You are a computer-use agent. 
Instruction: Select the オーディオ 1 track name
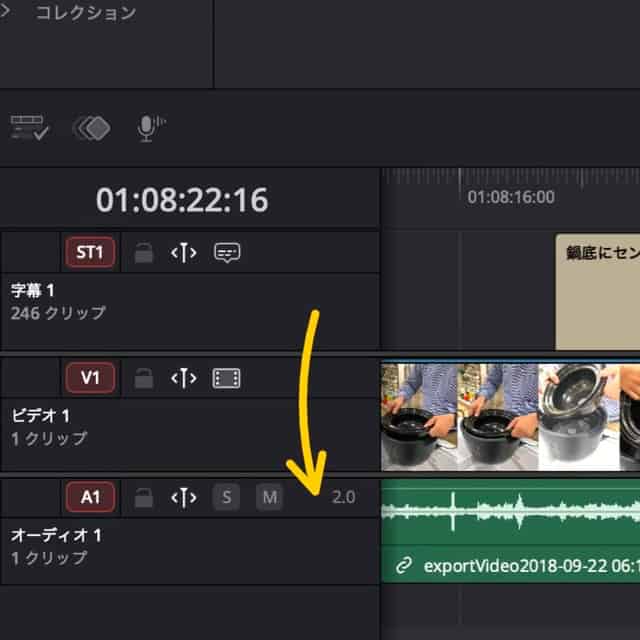click(x=56, y=536)
